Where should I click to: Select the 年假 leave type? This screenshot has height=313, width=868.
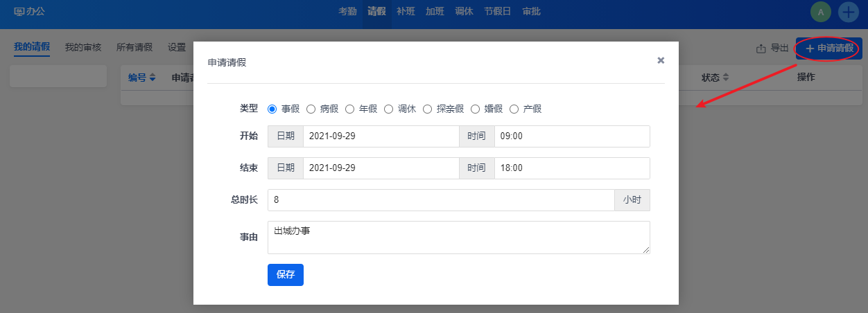(350, 109)
